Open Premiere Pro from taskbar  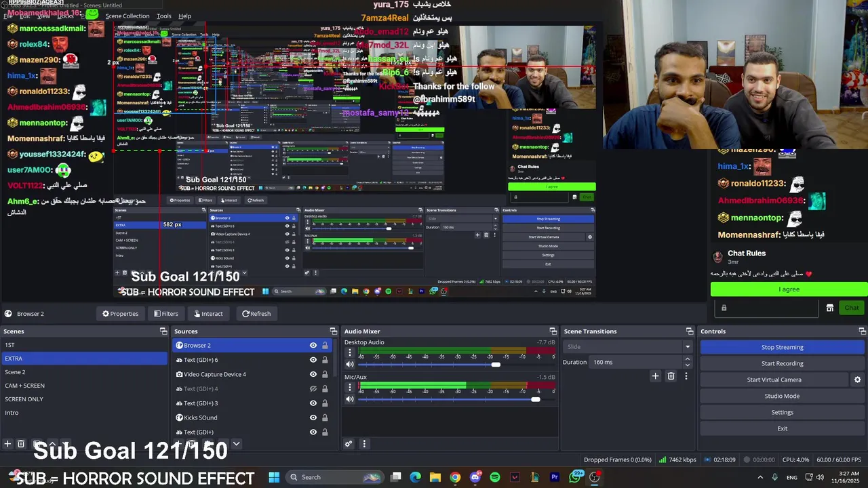pos(555,477)
